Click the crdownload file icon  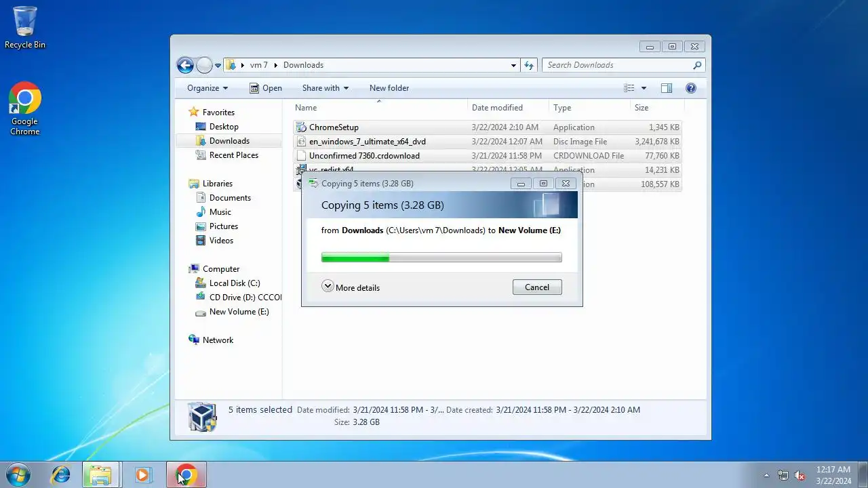[302, 156]
